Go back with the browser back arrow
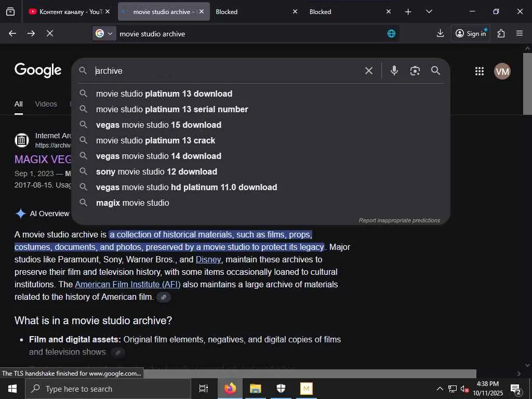532x399 pixels. point(12,33)
